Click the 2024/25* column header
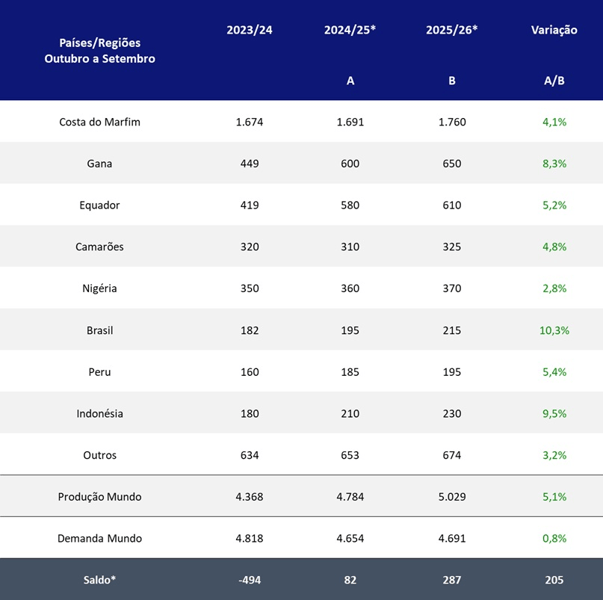The width and height of the screenshot is (603, 600). [350, 30]
